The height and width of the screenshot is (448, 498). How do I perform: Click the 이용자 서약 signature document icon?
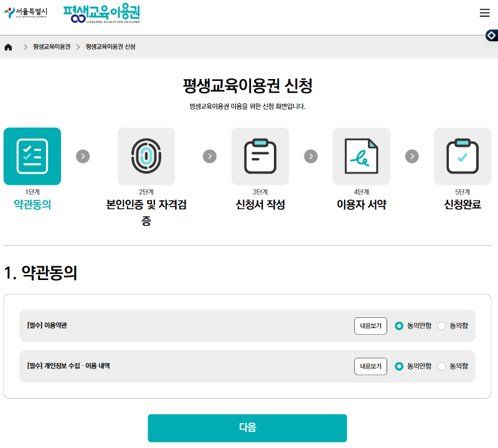click(362, 156)
